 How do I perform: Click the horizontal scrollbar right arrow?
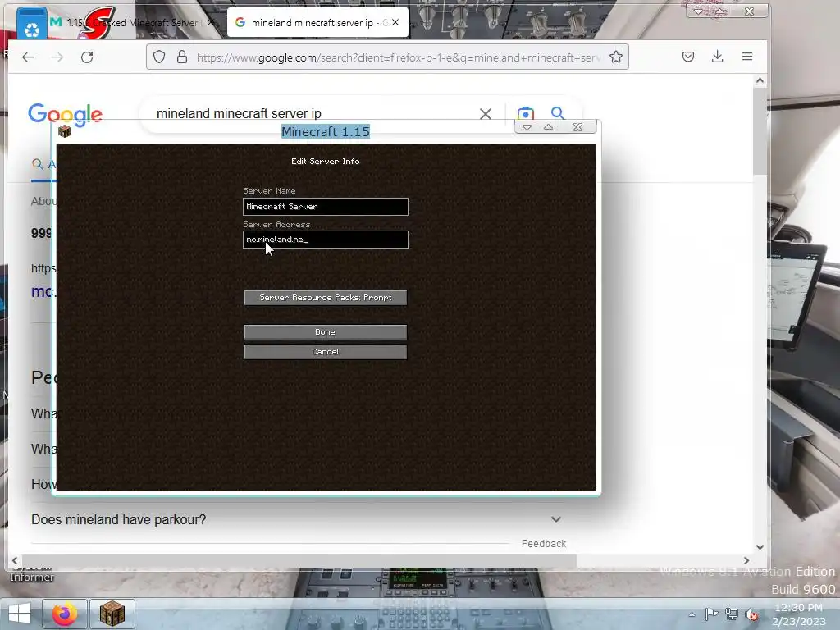pos(746,560)
